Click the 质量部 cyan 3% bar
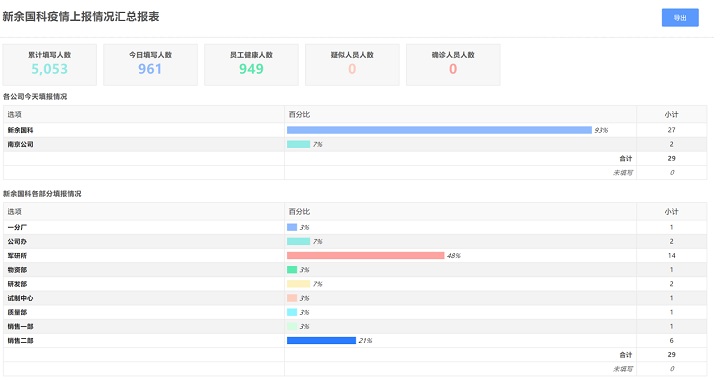This screenshot has width=720, height=381. tap(292, 312)
